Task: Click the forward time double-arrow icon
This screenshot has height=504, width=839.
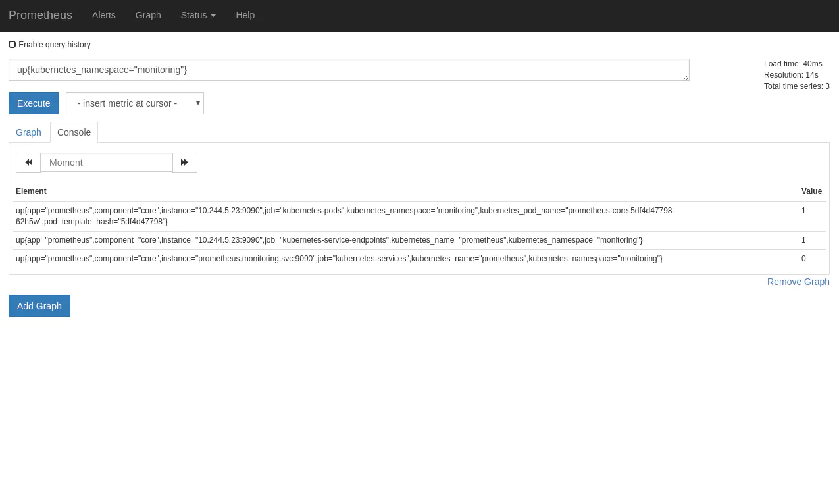Action: point(185,163)
